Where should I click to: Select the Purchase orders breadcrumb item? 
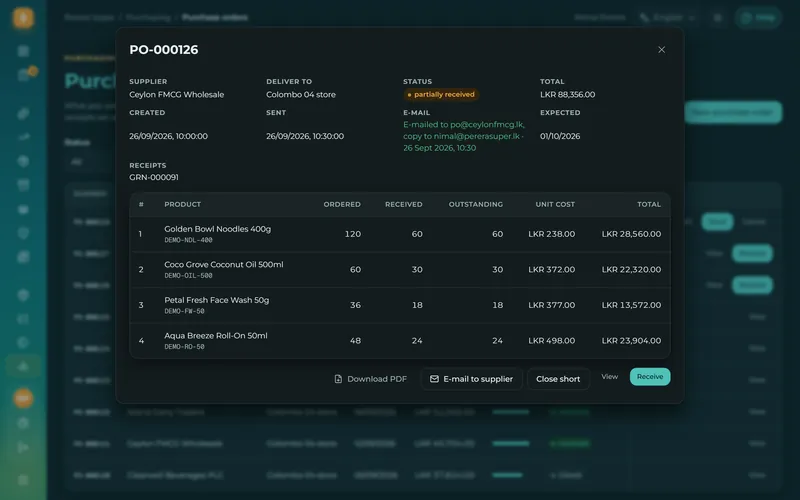215,17
